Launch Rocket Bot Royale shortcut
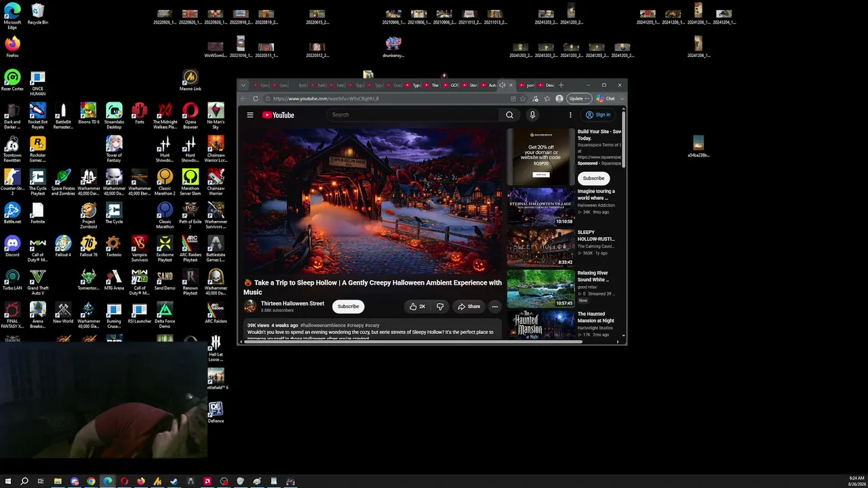The image size is (868, 488). (x=38, y=115)
